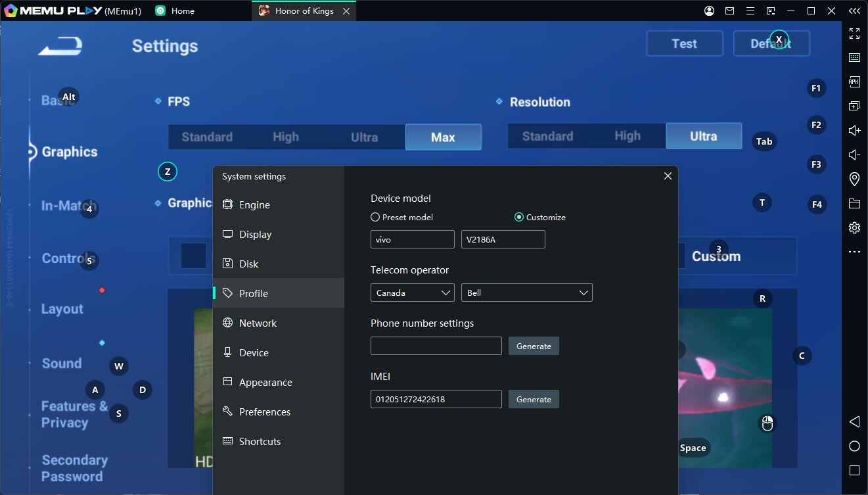868x495 pixels.
Task: Open emulator settings gear in sidebar
Action: pos(854,227)
